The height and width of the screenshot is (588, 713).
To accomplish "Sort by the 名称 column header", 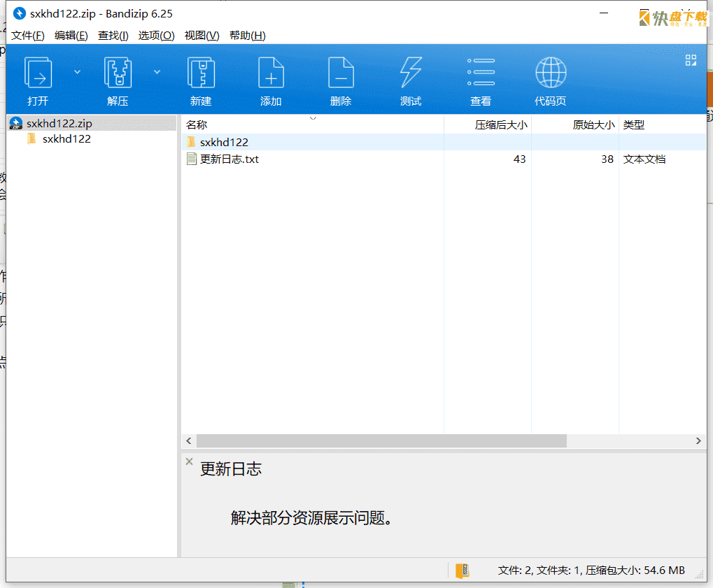I will (x=313, y=124).
